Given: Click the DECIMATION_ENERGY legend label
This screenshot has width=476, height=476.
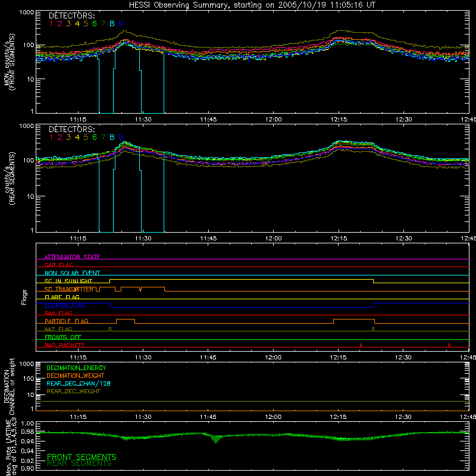Looking at the screenshot, I should [x=76, y=368].
